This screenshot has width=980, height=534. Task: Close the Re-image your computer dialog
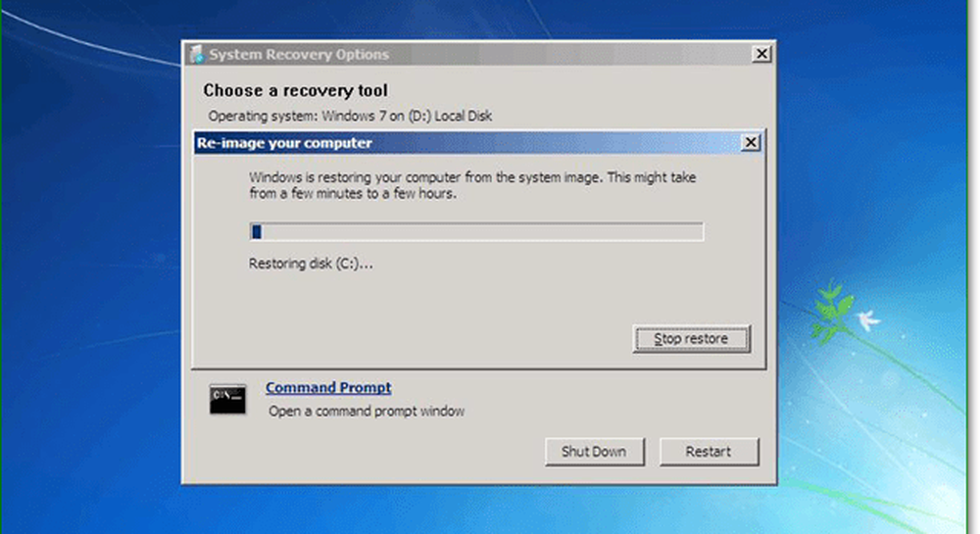pyautogui.click(x=750, y=143)
